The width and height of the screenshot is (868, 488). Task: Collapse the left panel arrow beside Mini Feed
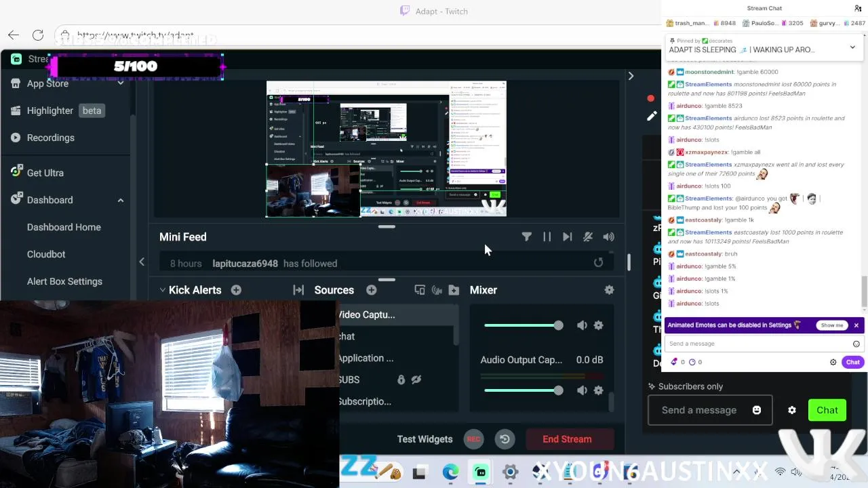click(x=142, y=262)
